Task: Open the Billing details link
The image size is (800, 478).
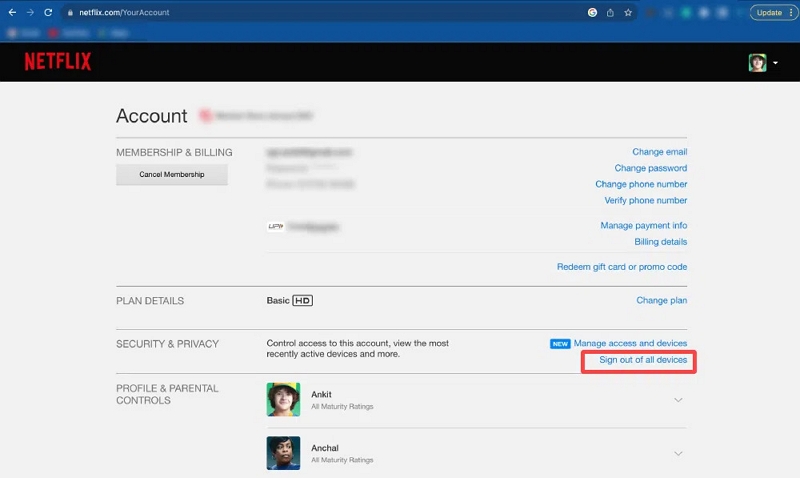Action: [x=661, y=242]
